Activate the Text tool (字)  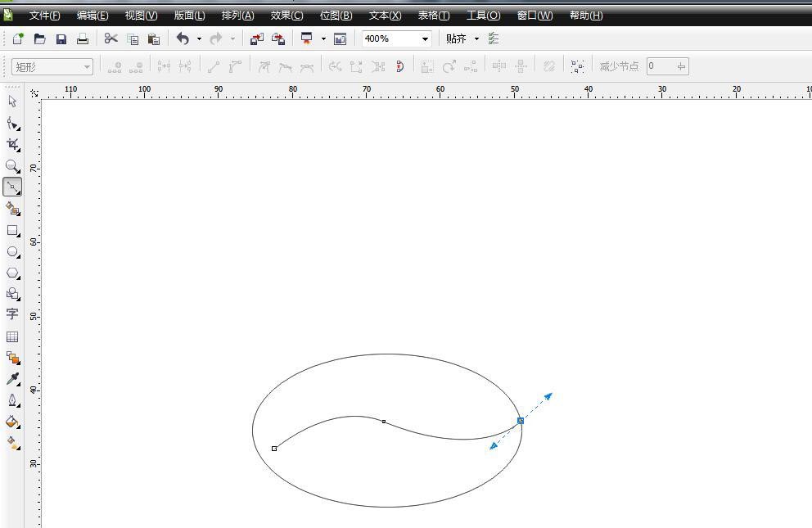tap(12, 314)
